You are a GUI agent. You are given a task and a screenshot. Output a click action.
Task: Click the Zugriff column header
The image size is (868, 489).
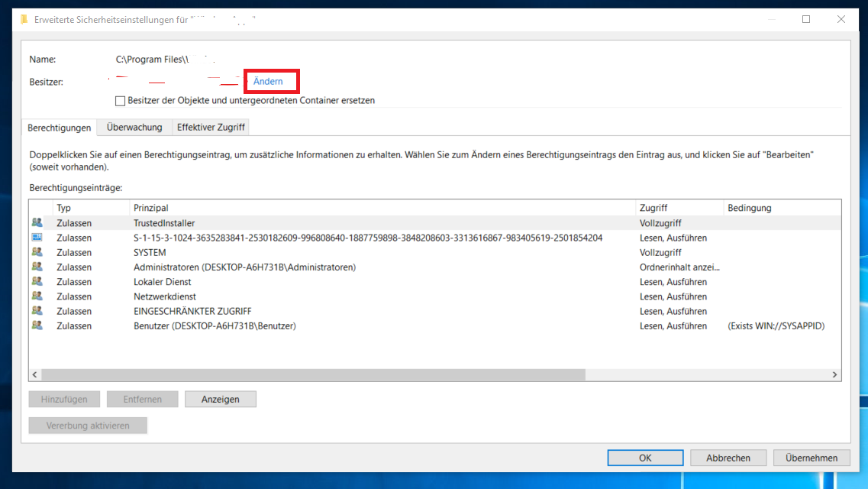coord(679,208)
